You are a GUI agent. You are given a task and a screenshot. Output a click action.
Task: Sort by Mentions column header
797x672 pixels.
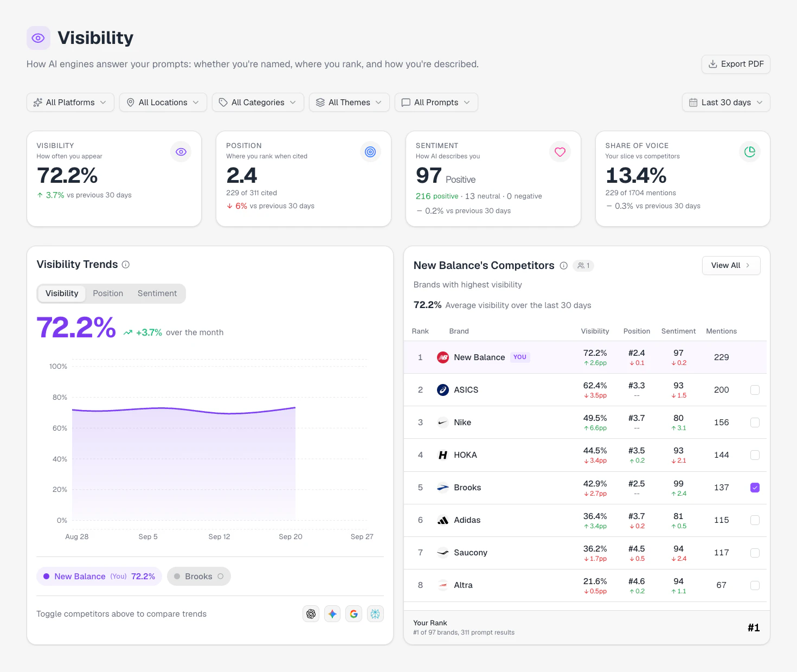(x=721, y=331)
